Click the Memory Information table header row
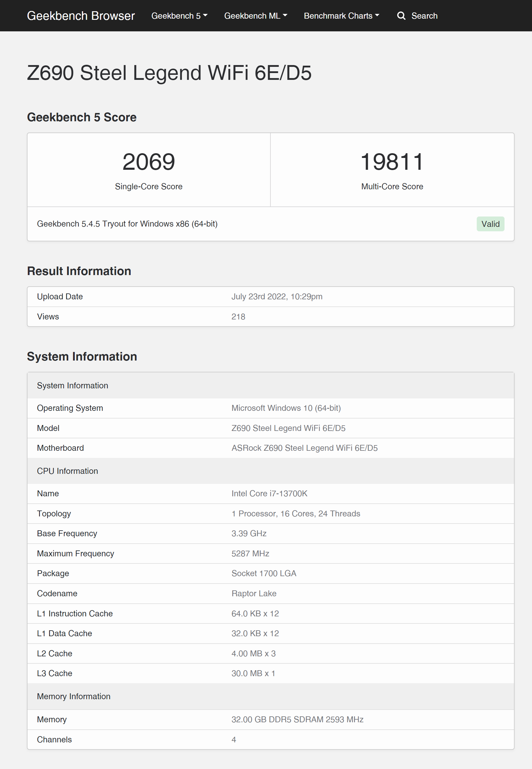Viewport: 532px width, 769px height. (x=271, y=696)
